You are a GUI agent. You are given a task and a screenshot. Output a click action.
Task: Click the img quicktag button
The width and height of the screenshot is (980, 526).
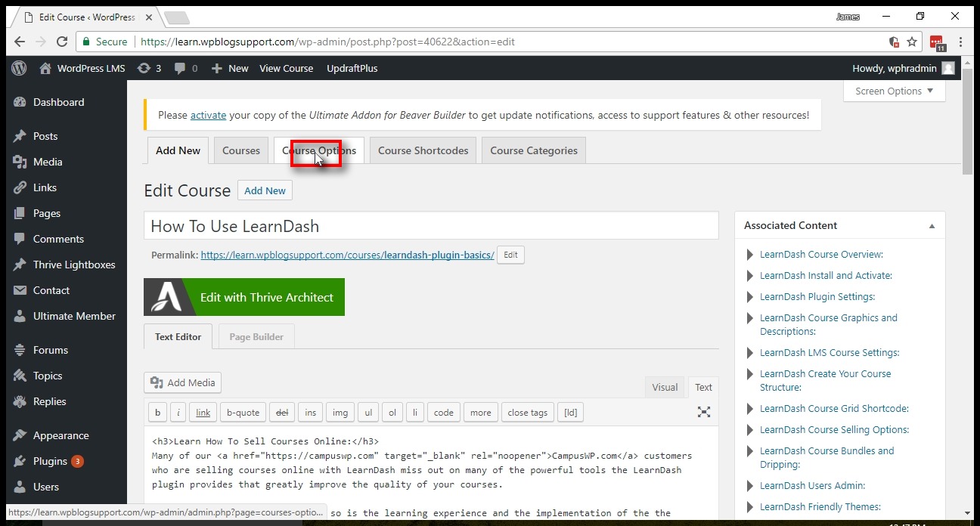point(340,412)
